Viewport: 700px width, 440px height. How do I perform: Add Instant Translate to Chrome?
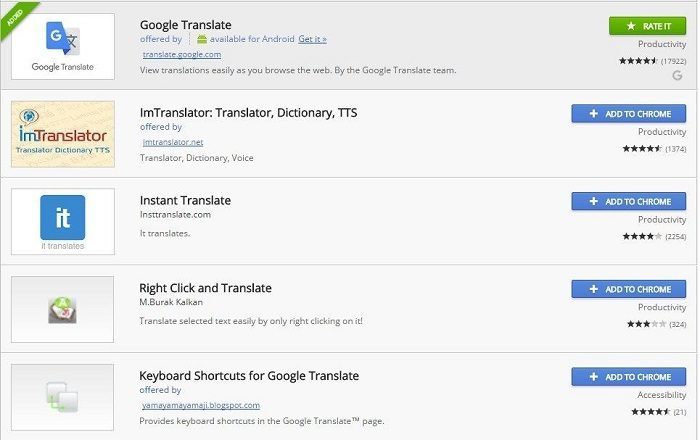pyautogui.click(x=629, y=201)
